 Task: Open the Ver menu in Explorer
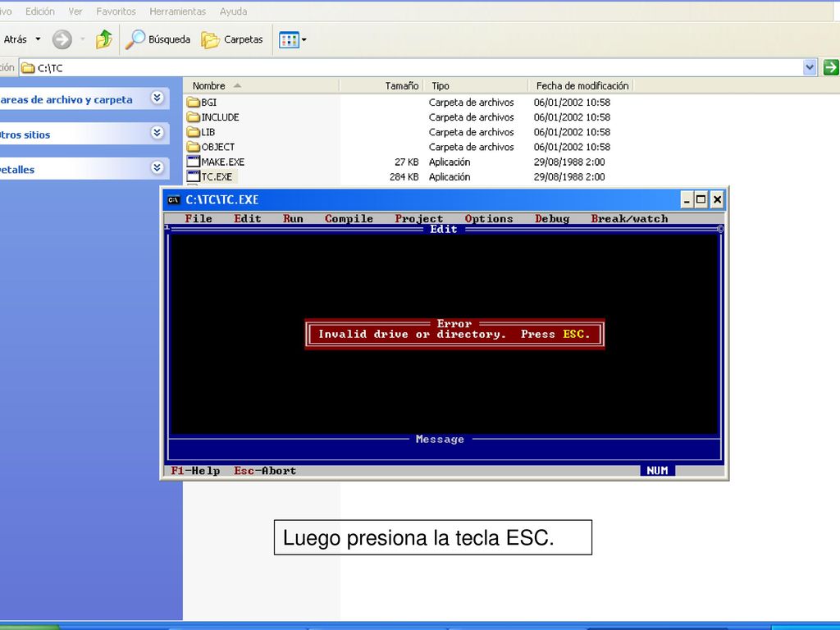75,11
